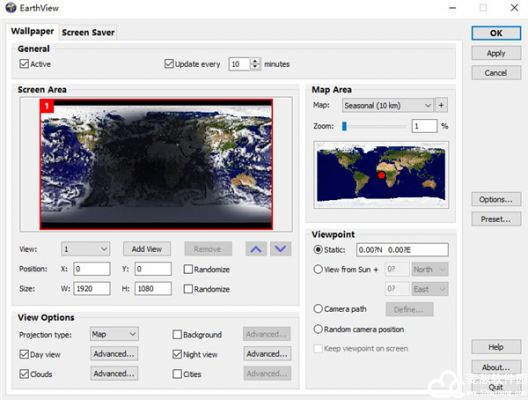Click the Map Area world map thumbnail
Viewport: 528px width, 400px height.
point(381,175)
